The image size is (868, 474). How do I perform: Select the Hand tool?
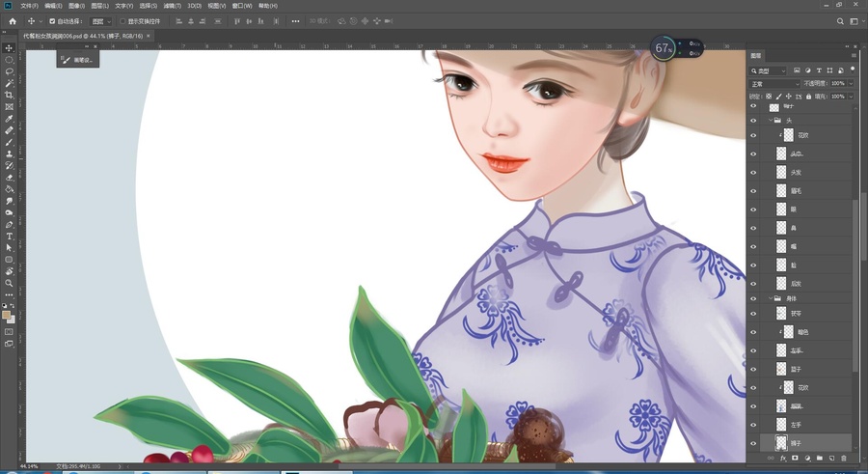coord(9,271)
